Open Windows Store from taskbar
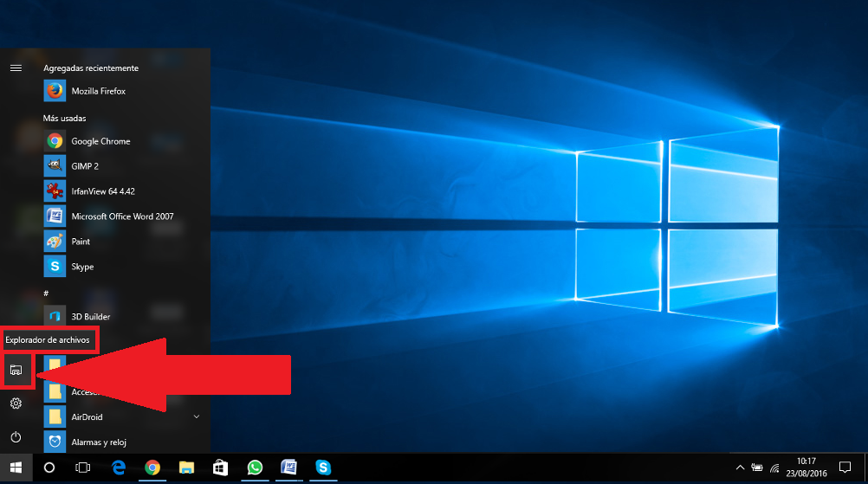 220,468
